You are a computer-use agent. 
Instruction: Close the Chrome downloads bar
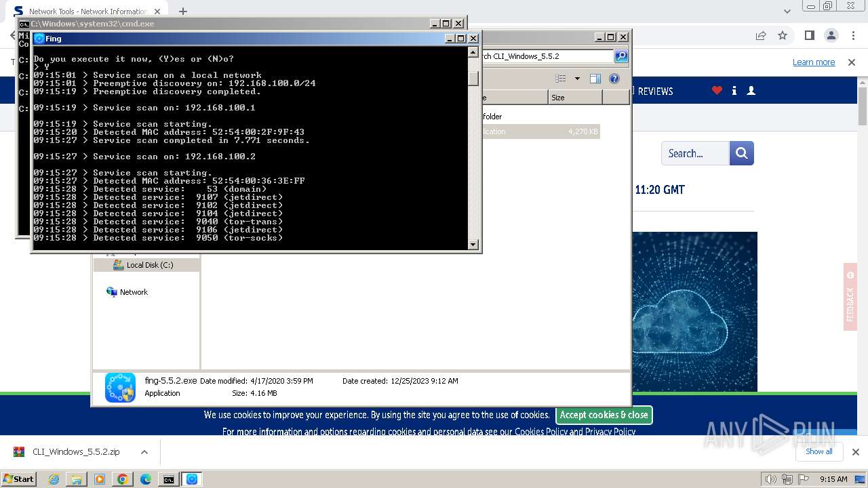[x=855, y=452]
